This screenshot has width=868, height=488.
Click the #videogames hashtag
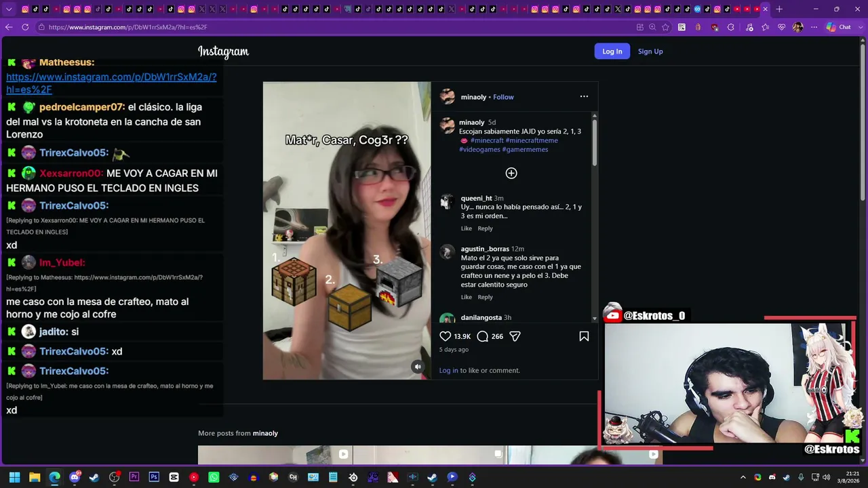tap(479, 149)
